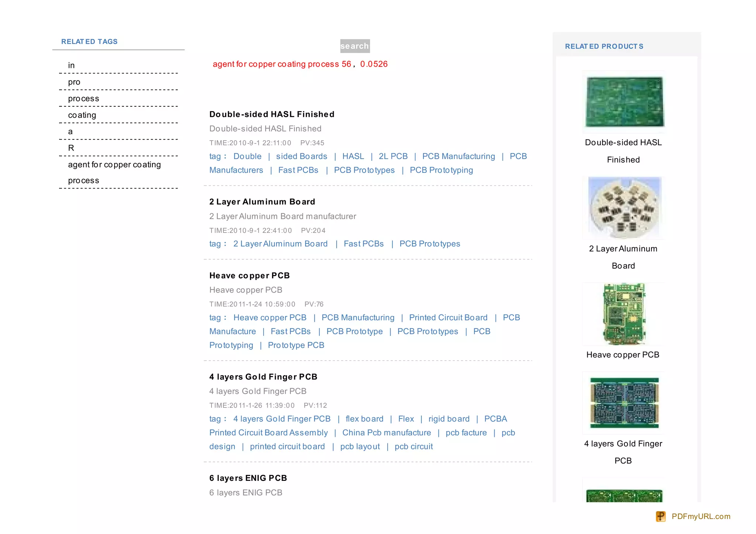Open the Heave copper PCB result heading
The width and height of the screenshot is (756, 534).
coord(250,276)
